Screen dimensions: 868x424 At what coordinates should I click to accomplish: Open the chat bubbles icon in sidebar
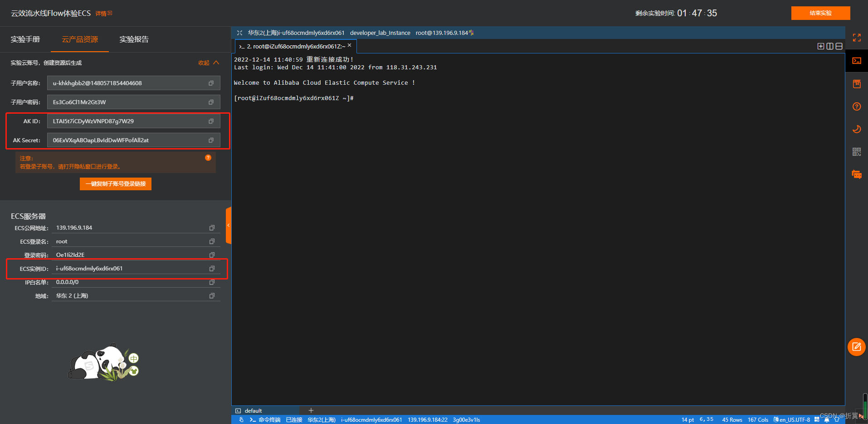[856, 174]
